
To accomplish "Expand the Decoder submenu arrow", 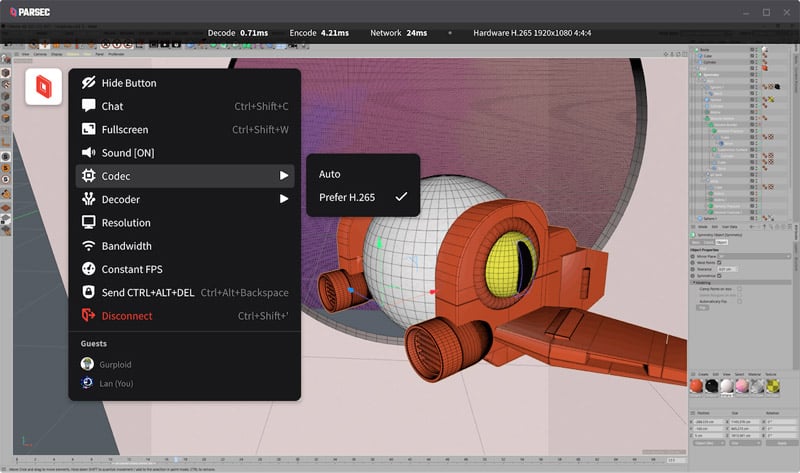I will click(284, 199).
